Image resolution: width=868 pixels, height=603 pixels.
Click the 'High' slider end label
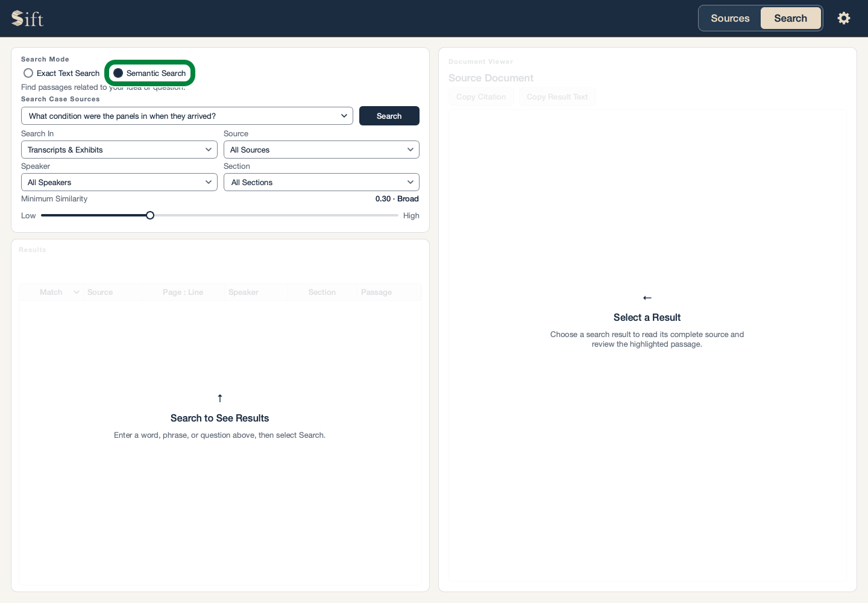(411, 215)
